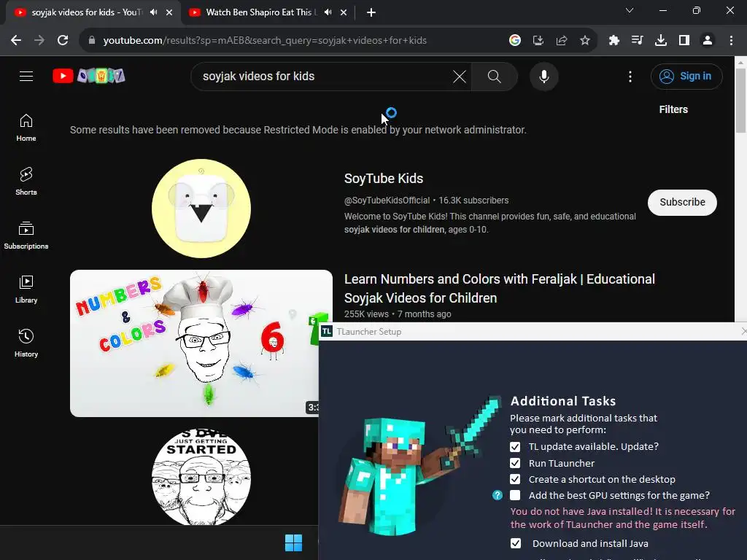747x560 pixels.
Task: Click the GPU settings help question icon
Action: (x=498, y=495)
